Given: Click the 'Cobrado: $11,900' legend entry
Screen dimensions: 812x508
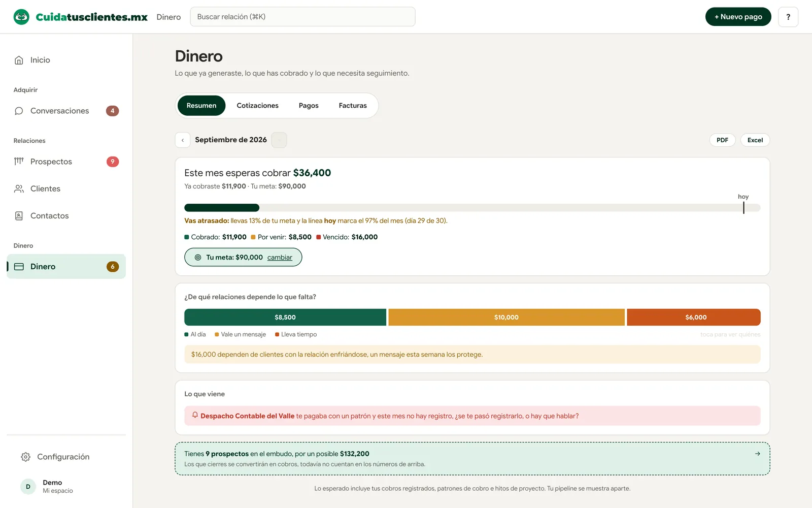Looking at the screenshot, I should coord(216,237).
